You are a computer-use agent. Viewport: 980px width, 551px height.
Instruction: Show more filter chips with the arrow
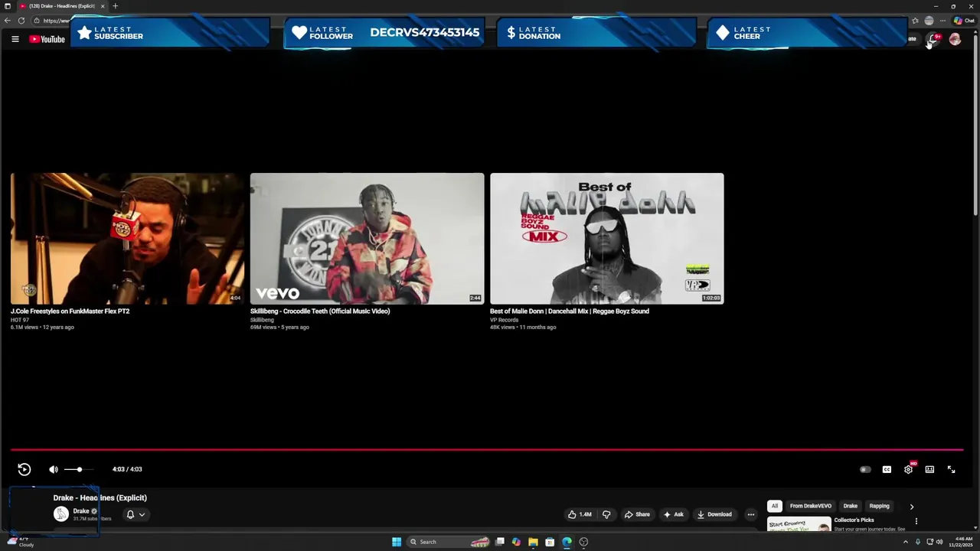[911, 507]
